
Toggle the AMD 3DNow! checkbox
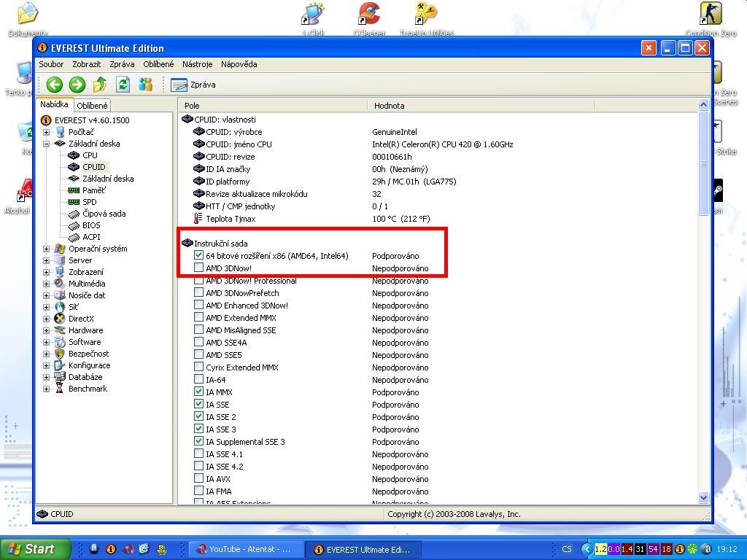pos(199,268)
